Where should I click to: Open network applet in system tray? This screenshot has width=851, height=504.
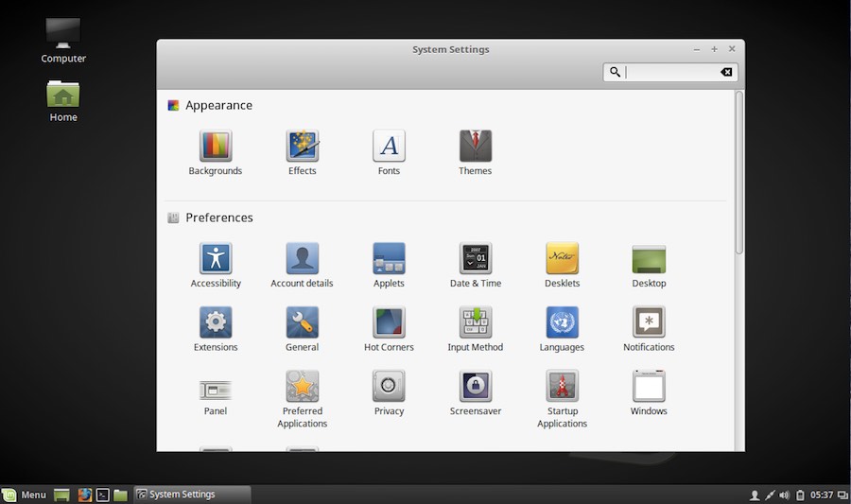click(770, 495)
